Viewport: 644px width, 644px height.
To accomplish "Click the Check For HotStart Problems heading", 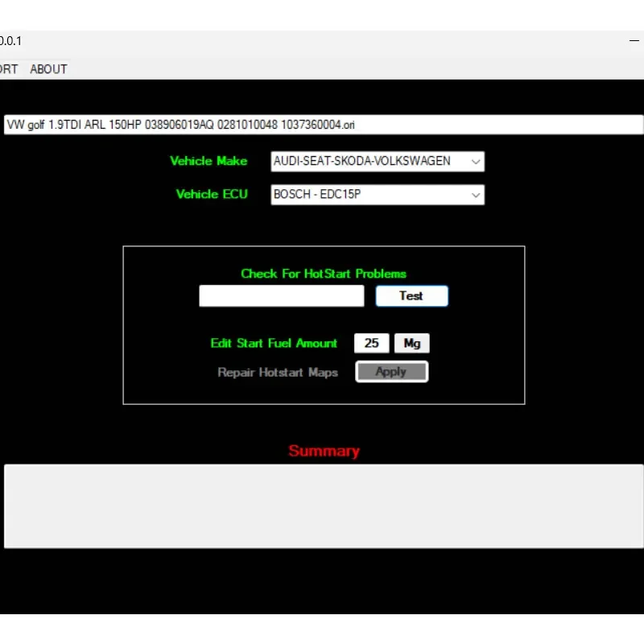I will (324, 274).
